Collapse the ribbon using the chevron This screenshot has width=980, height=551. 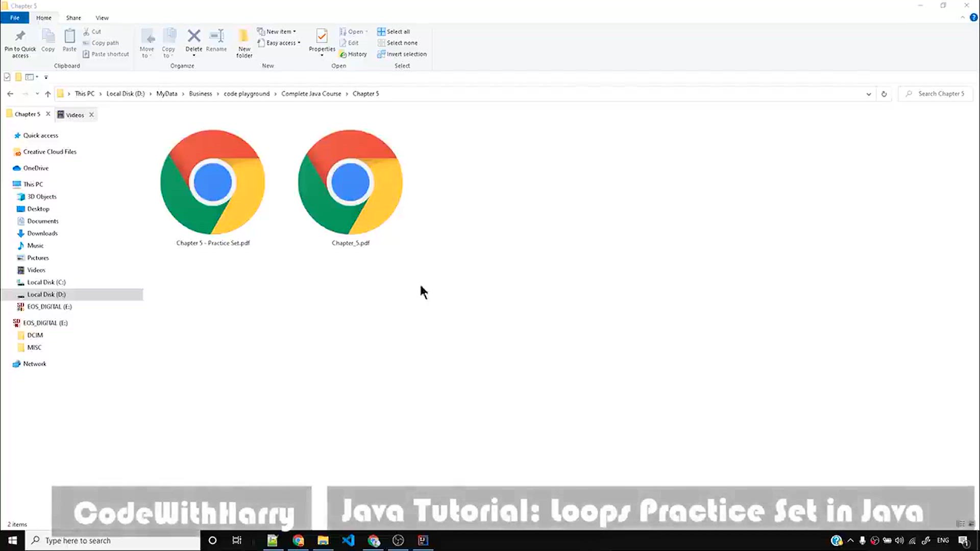963,17
